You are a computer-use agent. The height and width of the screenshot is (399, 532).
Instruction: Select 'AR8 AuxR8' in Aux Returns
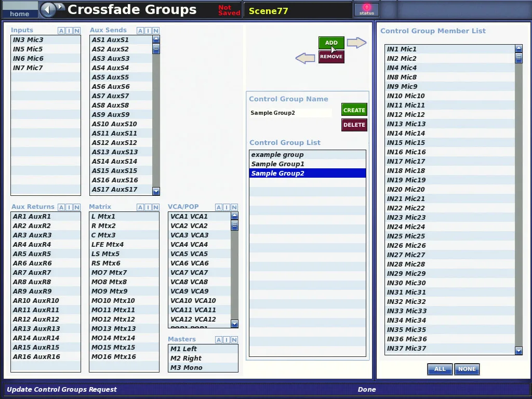(x=46, y=282)
